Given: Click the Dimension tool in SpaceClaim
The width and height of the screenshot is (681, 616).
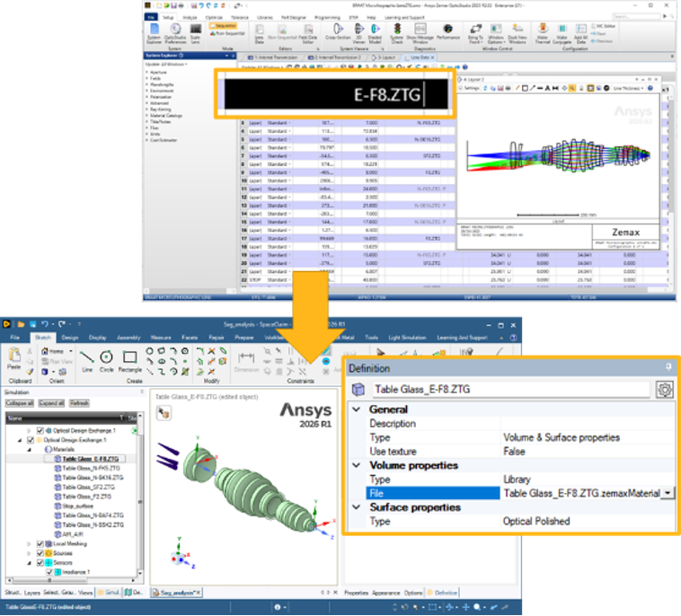Looking at the screenshot, I should pyautogui.click(x=246, y=362).
